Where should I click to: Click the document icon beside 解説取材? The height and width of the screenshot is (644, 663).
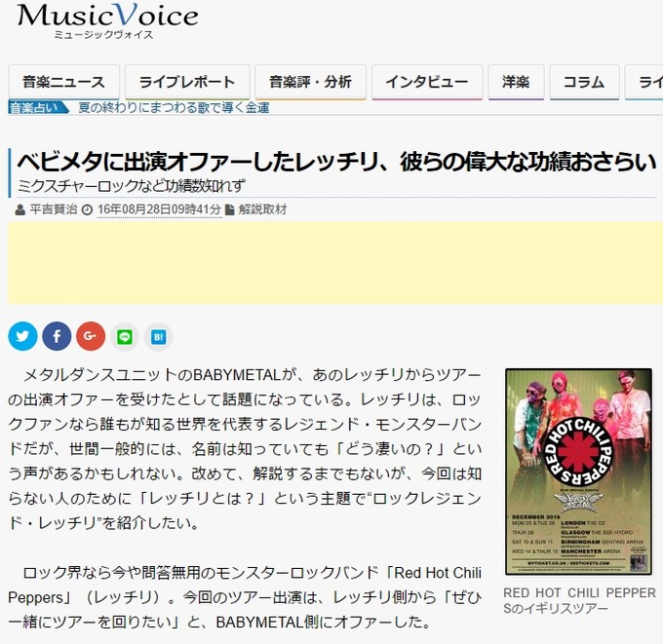229,209
